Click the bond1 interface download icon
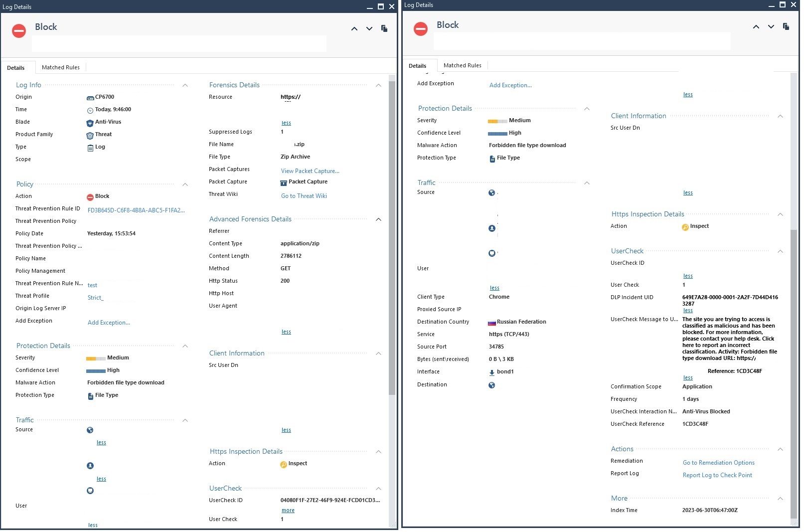 tap(492, 372)
